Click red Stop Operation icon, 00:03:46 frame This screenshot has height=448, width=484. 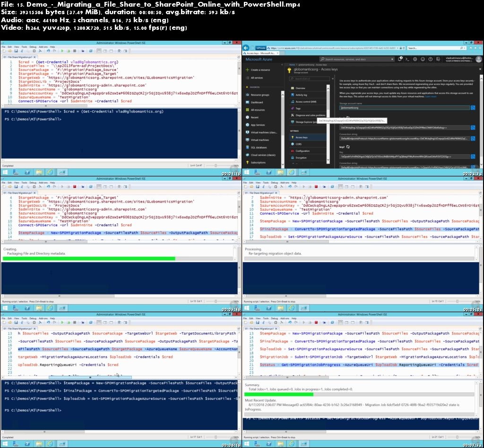[x=74, y=186]
